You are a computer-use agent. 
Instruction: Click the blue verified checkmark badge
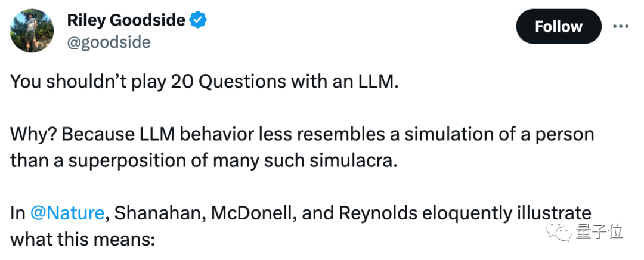pos(197,20)
